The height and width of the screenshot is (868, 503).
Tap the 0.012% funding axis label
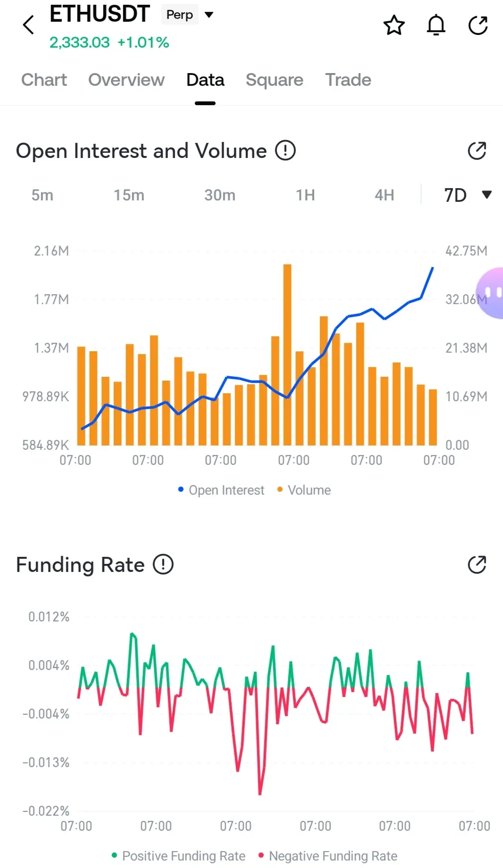(49, 617)
